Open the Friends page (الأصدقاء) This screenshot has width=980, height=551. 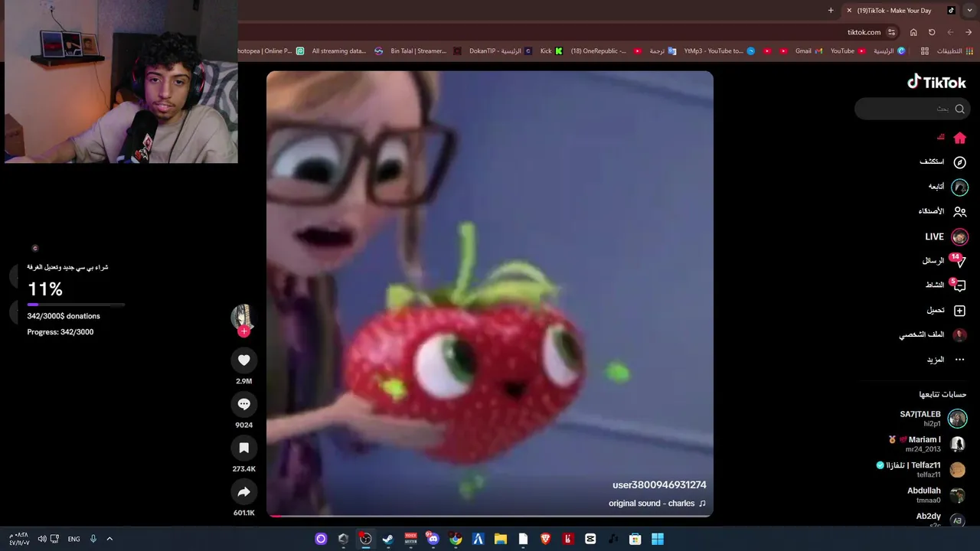pyautogui.click(x=942, y=211)
